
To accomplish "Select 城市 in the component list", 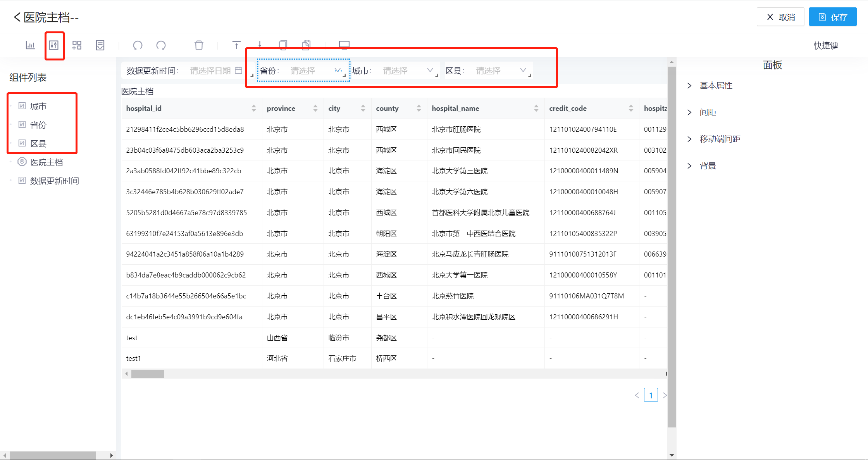I will coord(38,106).
